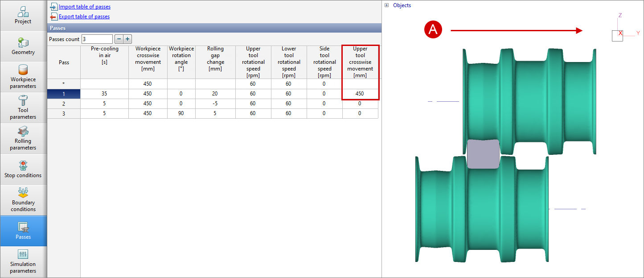Click upper tool crosswise movement 450 cell
The image size is (644, 278).
click(360, 94)
